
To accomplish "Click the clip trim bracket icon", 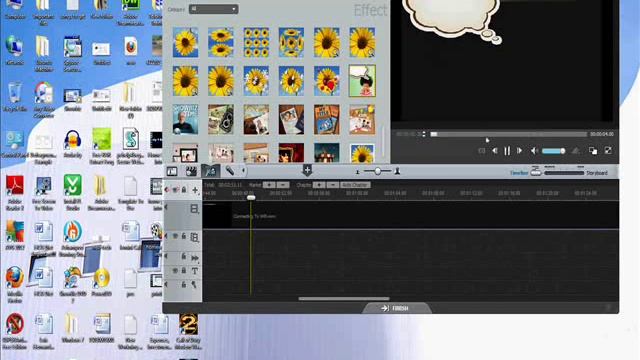I will click(482, 151).
